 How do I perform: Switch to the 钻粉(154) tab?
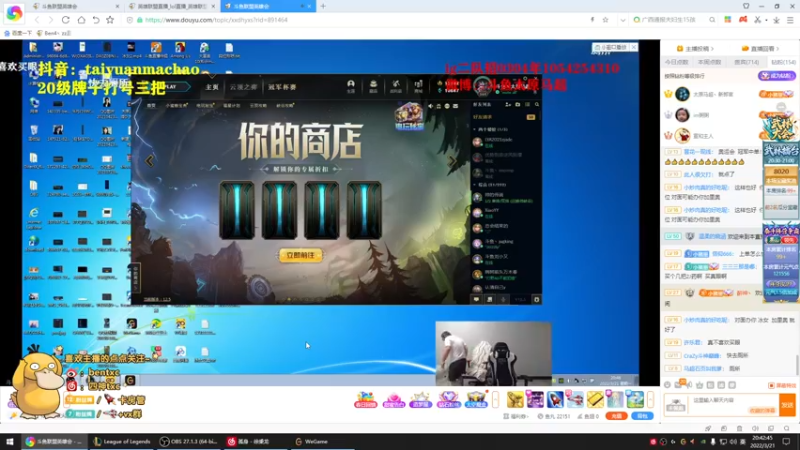[784, 62]
